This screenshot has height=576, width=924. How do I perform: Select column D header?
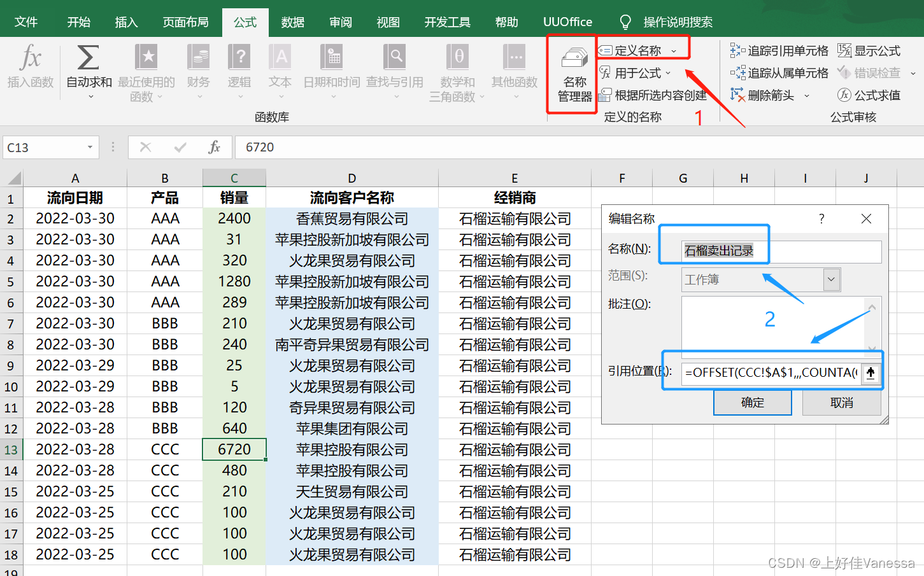point(352,178)
